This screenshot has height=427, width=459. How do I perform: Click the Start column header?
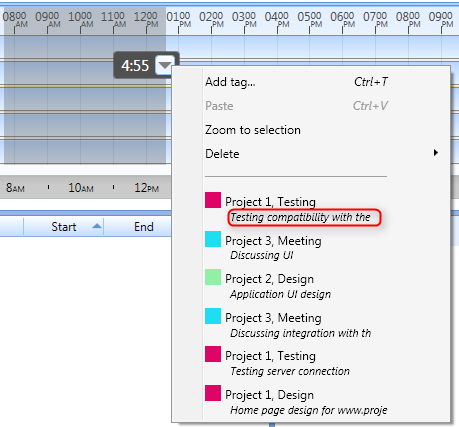click(64, 227)
